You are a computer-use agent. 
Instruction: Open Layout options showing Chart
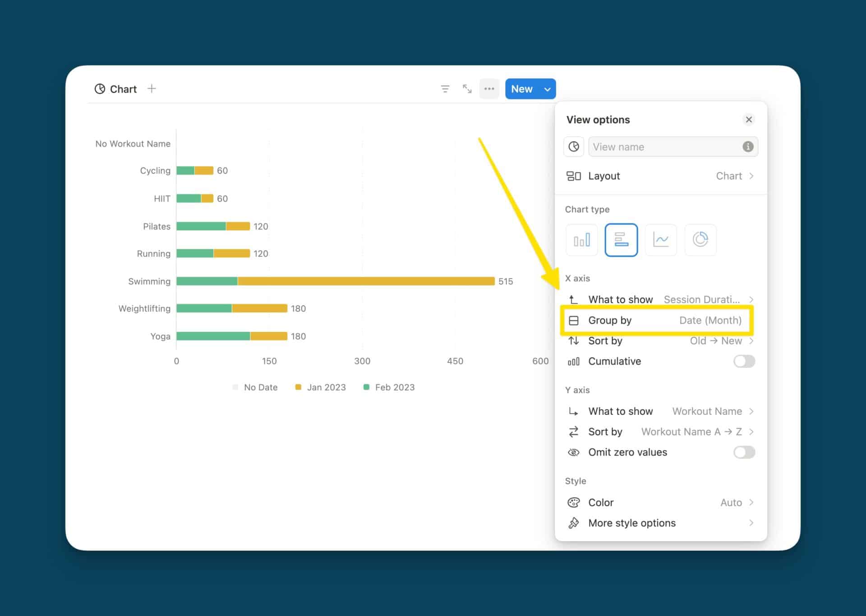pyautogui.click(x=660, y=176)
